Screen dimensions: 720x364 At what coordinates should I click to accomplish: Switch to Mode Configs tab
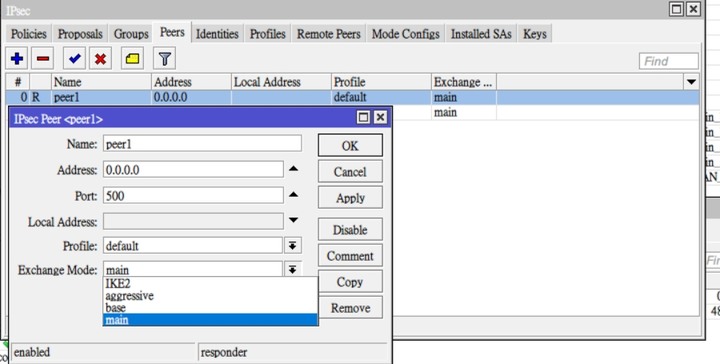point(406,34)
